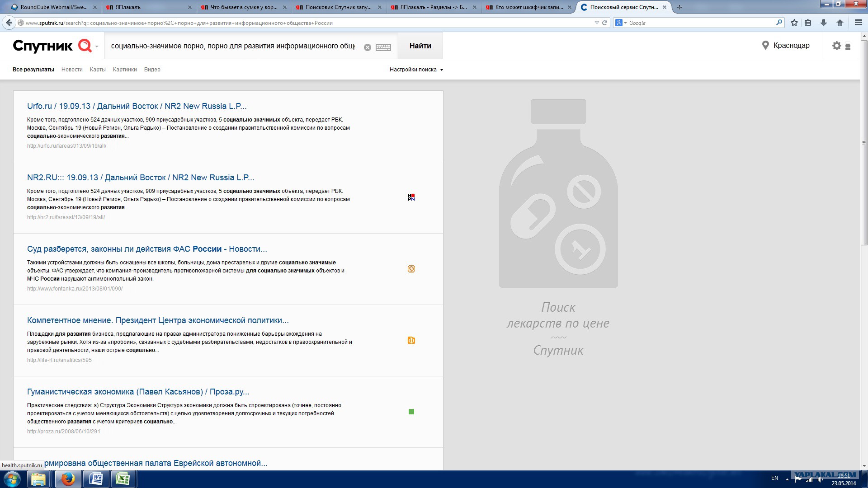This screenshot has height=488, width=868.
Task: Open the 'Поиск лекарств по цене' banner
Action: click(x=558, y=228)
